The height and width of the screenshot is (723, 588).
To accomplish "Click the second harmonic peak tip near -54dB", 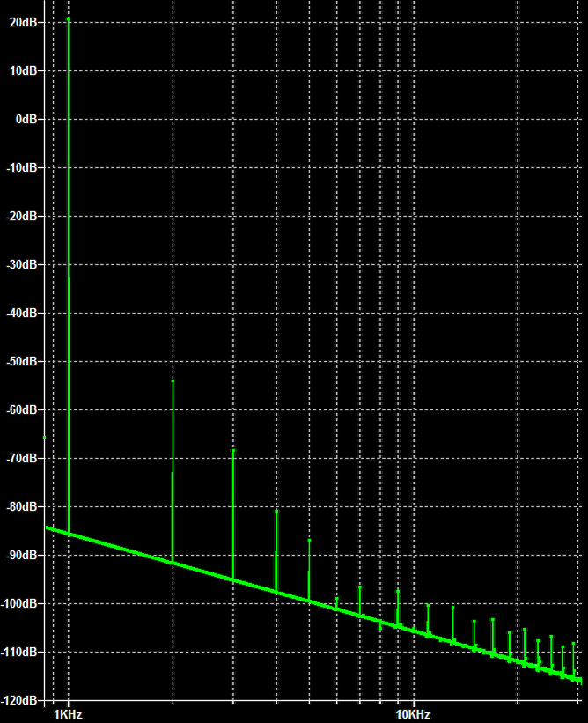I will click(173, 380).
